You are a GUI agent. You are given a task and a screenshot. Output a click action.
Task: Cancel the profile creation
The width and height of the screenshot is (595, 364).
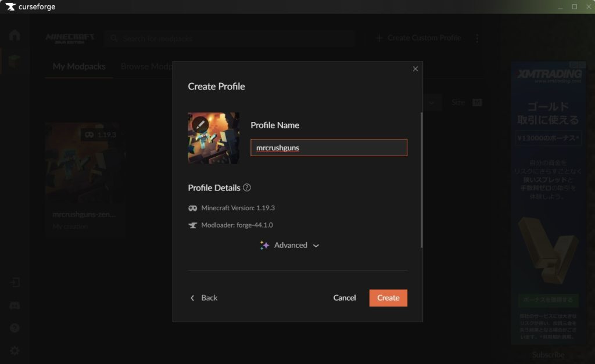point(345,298)
